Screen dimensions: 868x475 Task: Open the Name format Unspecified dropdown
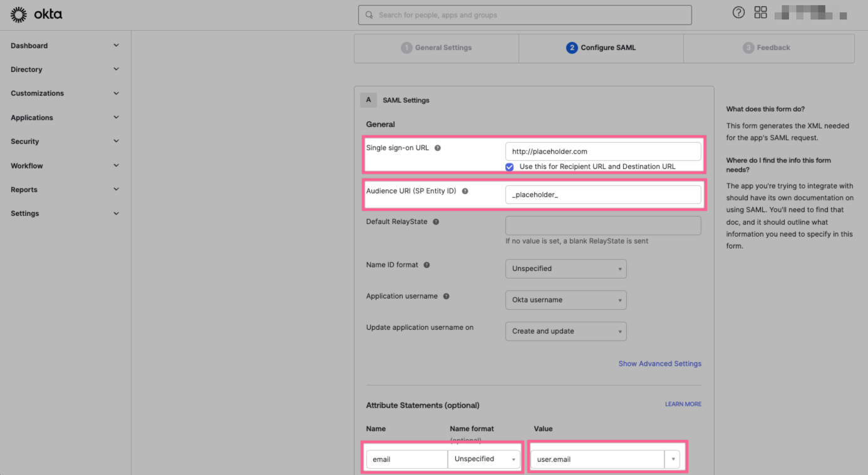[483, 459]
